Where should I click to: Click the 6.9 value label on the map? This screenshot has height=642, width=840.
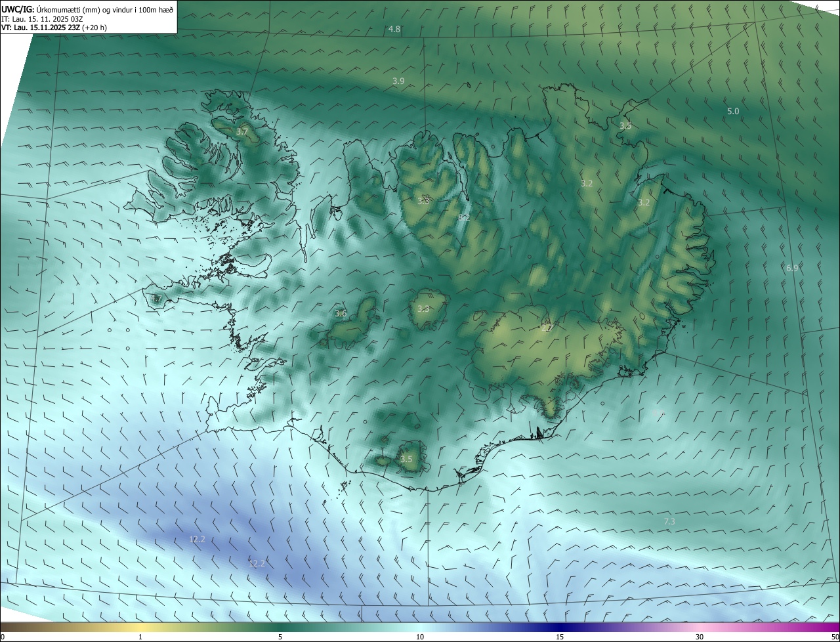tap(792, 268)
